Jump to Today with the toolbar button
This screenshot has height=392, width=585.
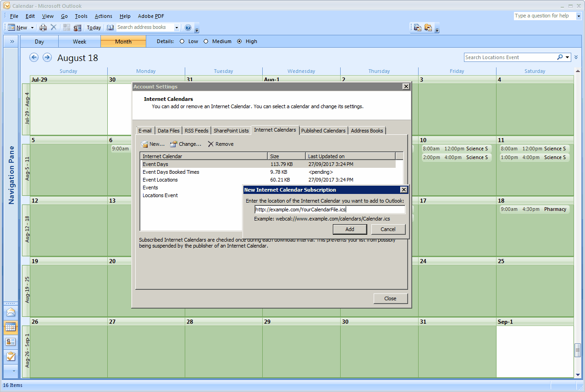click(x=94, y=28)
